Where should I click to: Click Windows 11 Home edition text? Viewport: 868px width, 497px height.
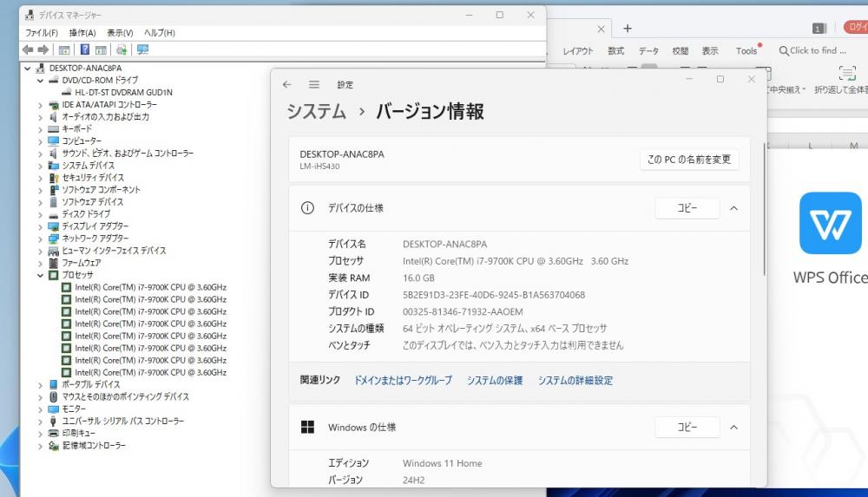tap(443, 464)
